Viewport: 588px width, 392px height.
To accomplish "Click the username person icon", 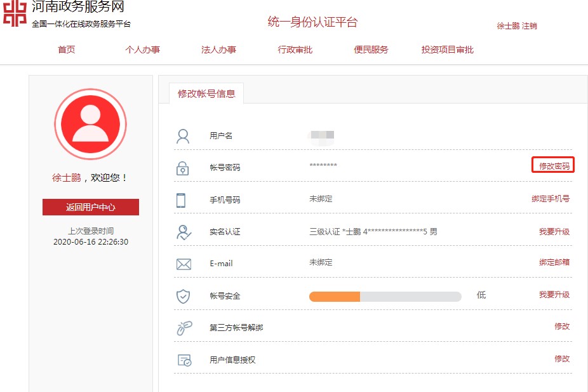I will click(x=184, y=136).
